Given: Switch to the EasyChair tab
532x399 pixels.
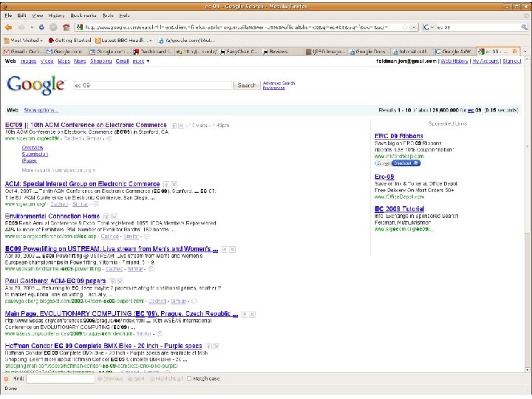Looking at the screenshot, I should pyautogui.click(x=239, y=52).
